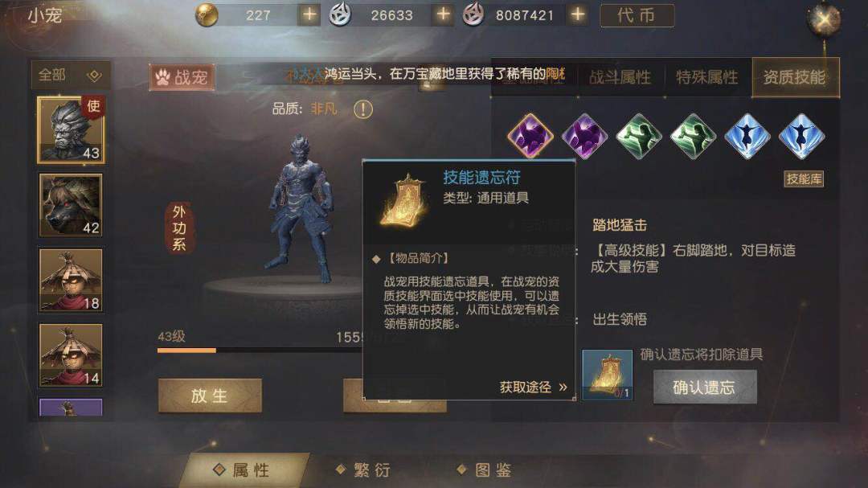Click the quality info exclamation icon
Image resolution: width=868 pixels, height=488 pixels.
(x=363, y=109)
